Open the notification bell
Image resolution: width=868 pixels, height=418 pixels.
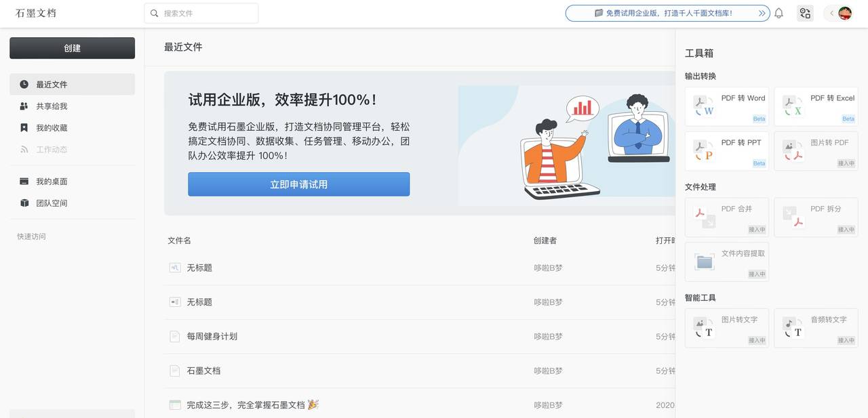tap(779, 13)
